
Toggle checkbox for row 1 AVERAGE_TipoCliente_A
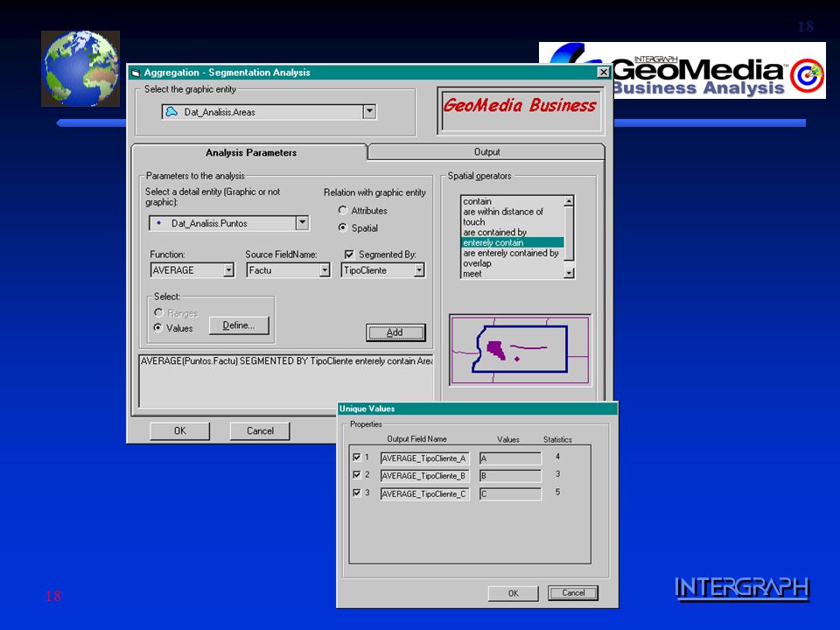[x=357, y=457]
